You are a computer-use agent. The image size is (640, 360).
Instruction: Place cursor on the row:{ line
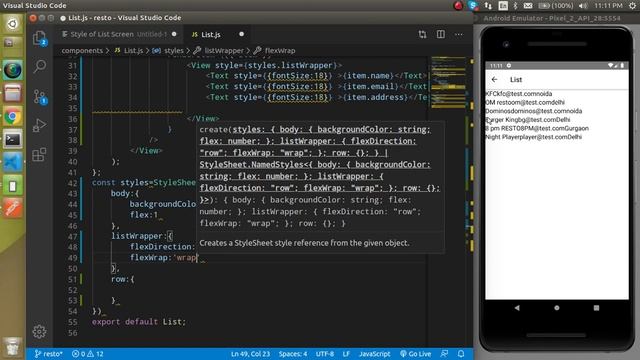(122, 279)
